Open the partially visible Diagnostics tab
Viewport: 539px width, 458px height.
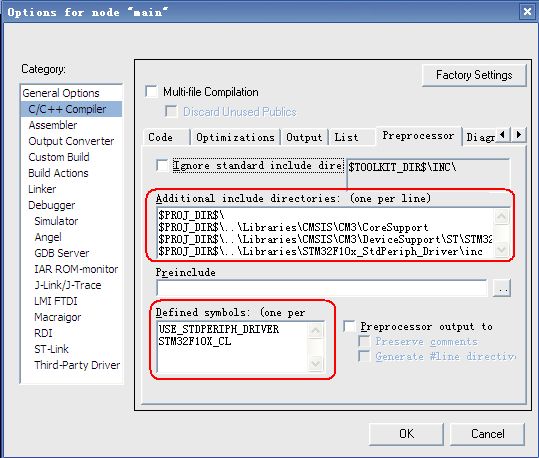click(480, 137)
